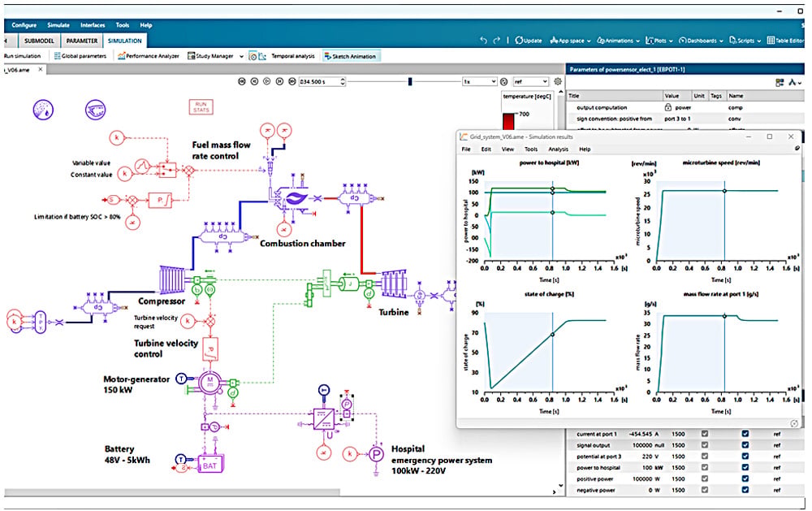Screen dimensions: 812x511
Task: Open the Scripts dropdown menu
Action: pyautogui.click(x=745, y=41)
